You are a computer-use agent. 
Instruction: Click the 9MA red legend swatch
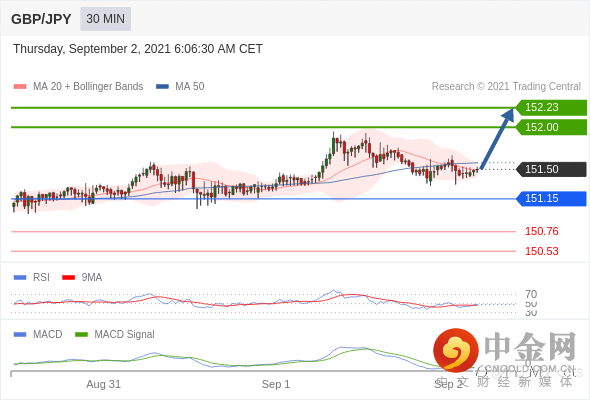[x=68, y=278]
